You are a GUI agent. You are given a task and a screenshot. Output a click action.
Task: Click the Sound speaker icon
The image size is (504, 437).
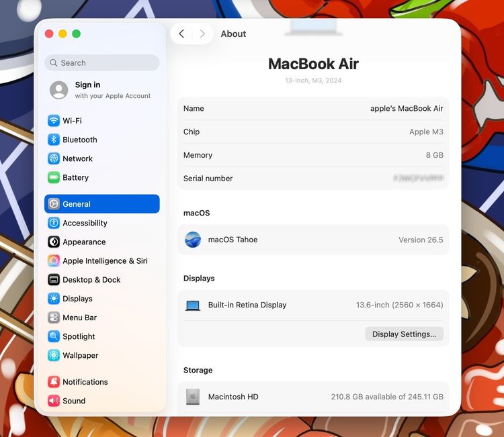pyautogui.click(x=54, y=401)
